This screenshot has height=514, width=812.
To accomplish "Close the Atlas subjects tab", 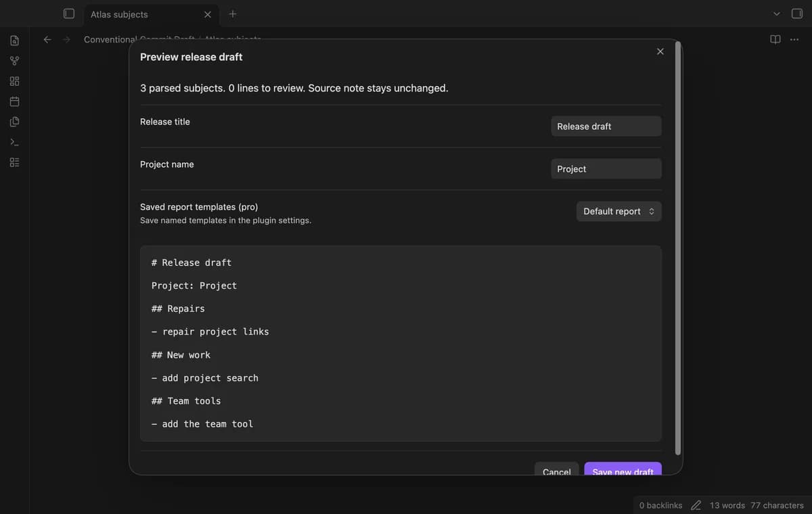I will click(x=208, y=14).
